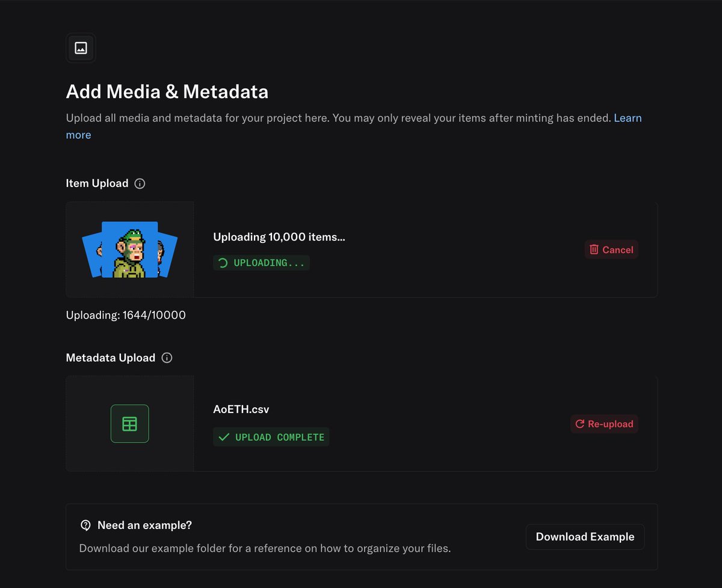The height and width of the screenshot is (588, 722).
Task: Click the 'Metadata Upload' section label
Action: tap(111, 358)
